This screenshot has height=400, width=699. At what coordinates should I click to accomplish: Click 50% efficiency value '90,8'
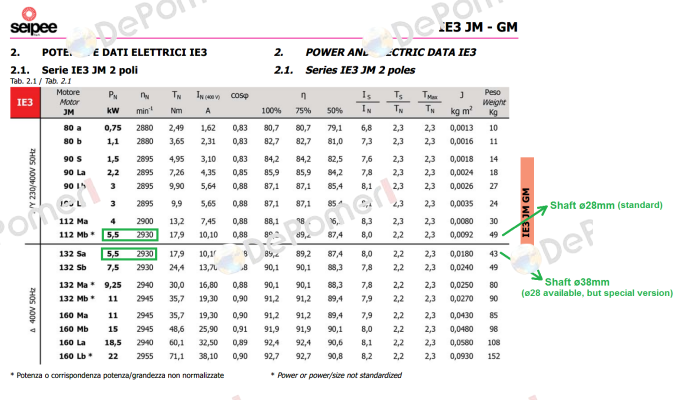tap(335, 356)
